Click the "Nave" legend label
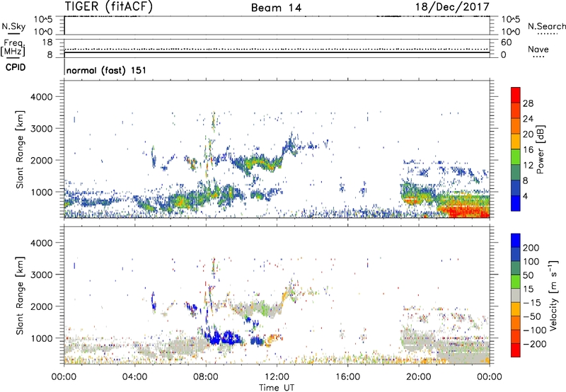The height and width of the screenshot is (392, 566). click(x=538, y=50)
